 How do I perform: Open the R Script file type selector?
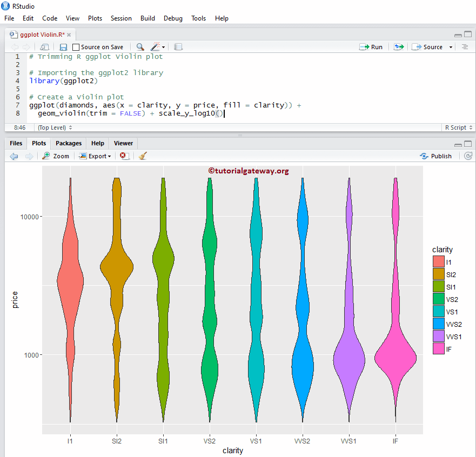pyautogui.click(x=458, y=127)
